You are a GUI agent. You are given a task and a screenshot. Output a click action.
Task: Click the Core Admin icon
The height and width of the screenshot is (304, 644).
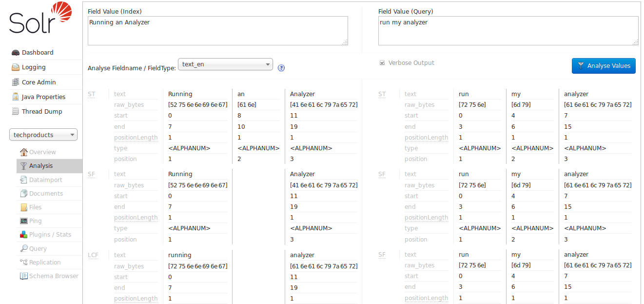coord(16,82)
